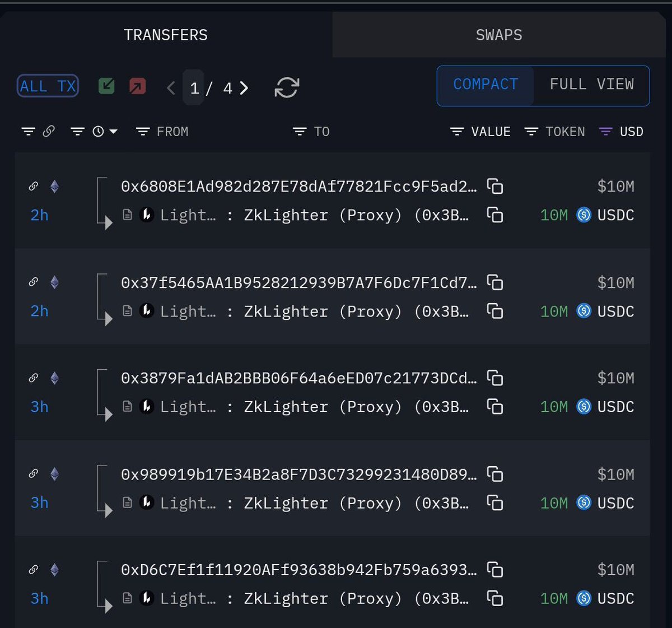Screen dimensions: 672x628
Task: Copy sender address 0x3879Fa1dAB2BBB06...
Action: click(x=495, y=378)
